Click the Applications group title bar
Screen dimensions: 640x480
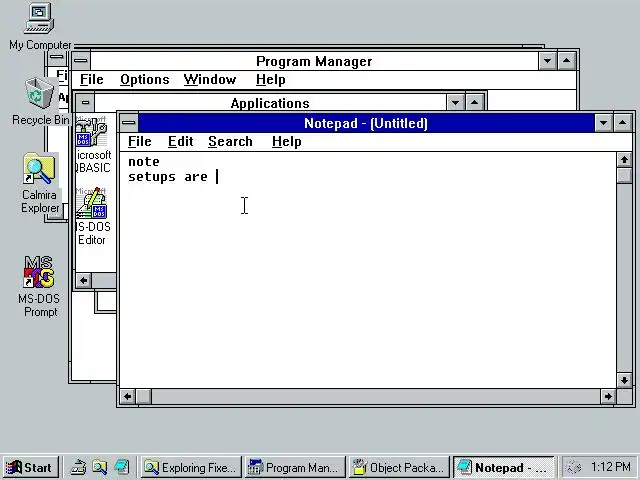[x=270, y=102]
